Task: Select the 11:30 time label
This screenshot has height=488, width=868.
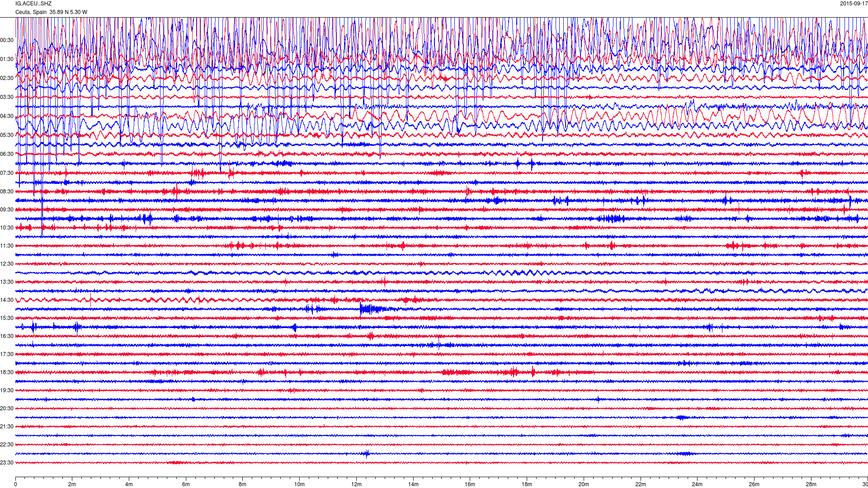Action: point(7,246)
